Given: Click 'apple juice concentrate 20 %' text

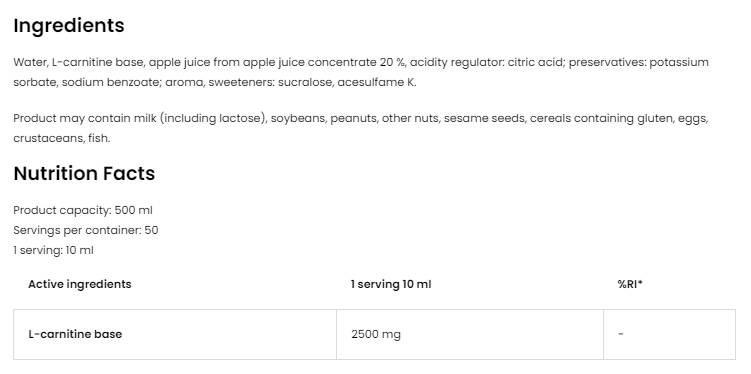Looking at the screenshot, I should point(325,63).
